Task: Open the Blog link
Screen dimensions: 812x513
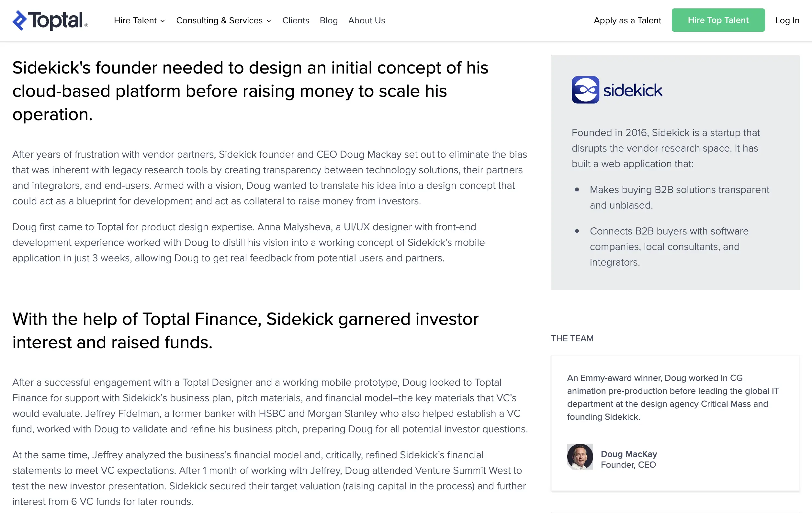Action: [x=328, y=21]
